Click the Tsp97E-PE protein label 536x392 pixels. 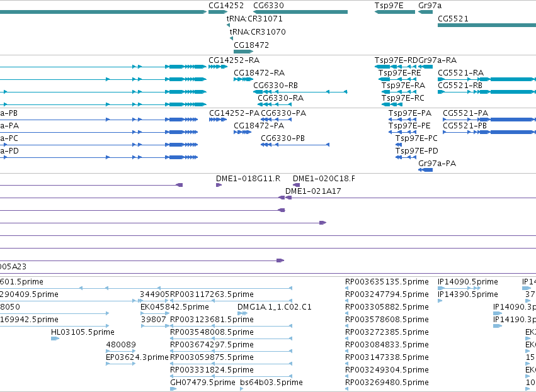(x=409, y=126)
